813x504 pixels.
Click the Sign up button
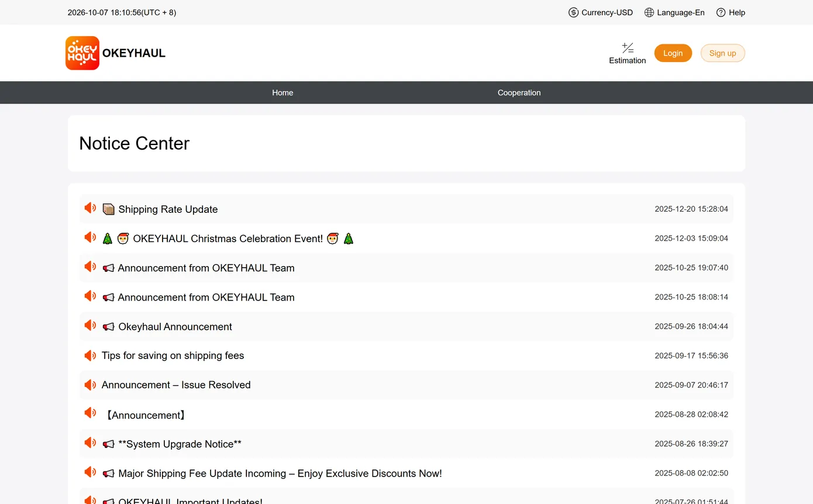[723, 53]
